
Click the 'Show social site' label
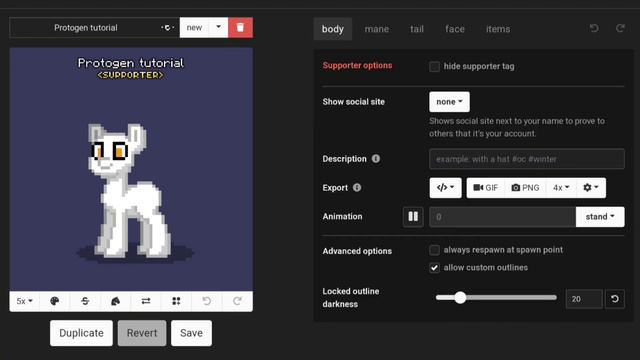coord(353,102)
